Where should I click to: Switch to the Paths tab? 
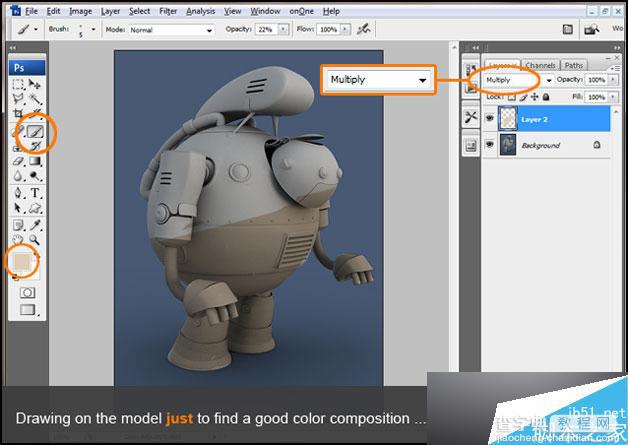coord(574,65)
